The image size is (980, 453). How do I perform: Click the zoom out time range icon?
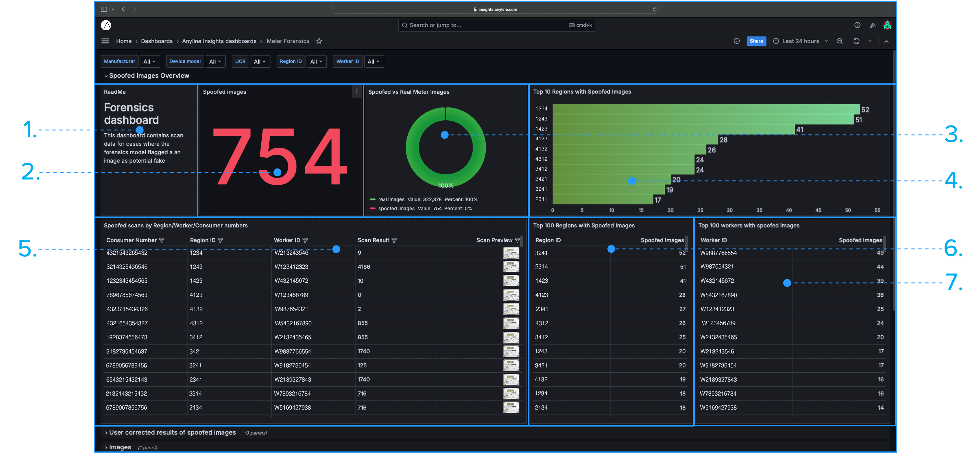pos(840,41)
